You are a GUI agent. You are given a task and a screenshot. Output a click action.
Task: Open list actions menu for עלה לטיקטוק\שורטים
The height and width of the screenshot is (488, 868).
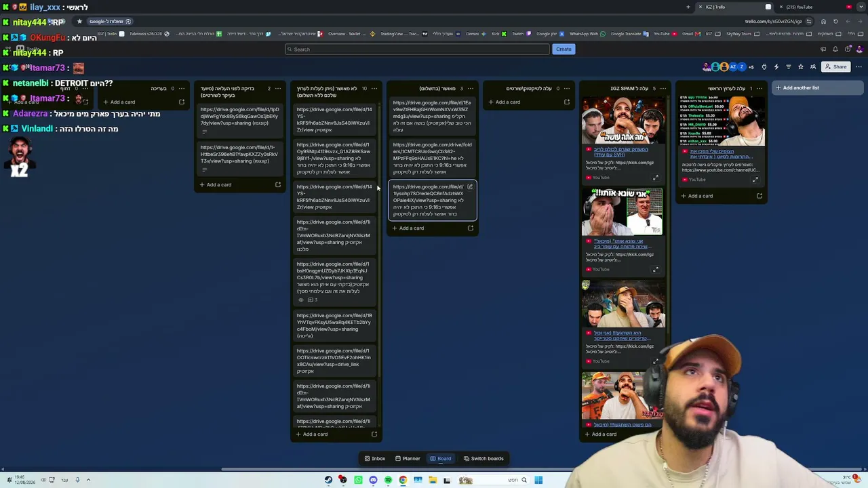point(567,88)
